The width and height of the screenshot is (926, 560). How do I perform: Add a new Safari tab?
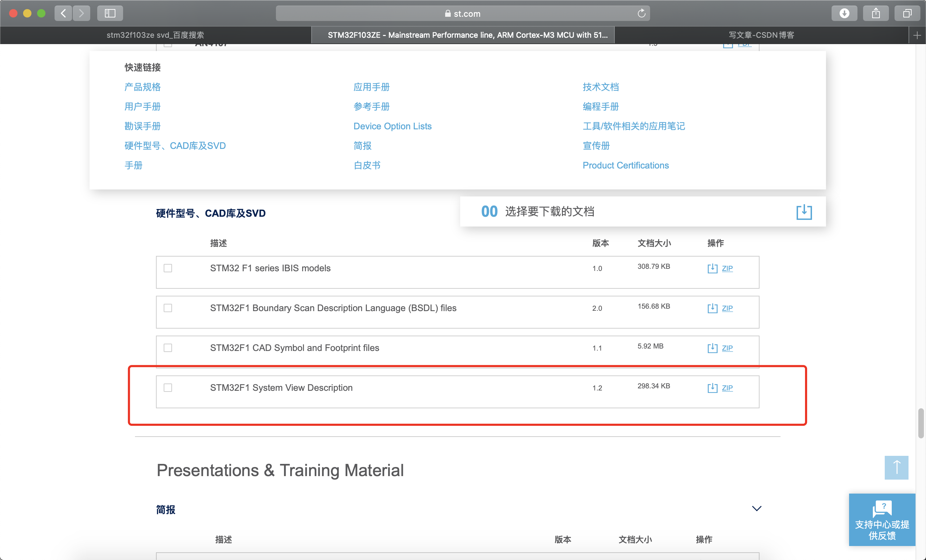(917, 35)
